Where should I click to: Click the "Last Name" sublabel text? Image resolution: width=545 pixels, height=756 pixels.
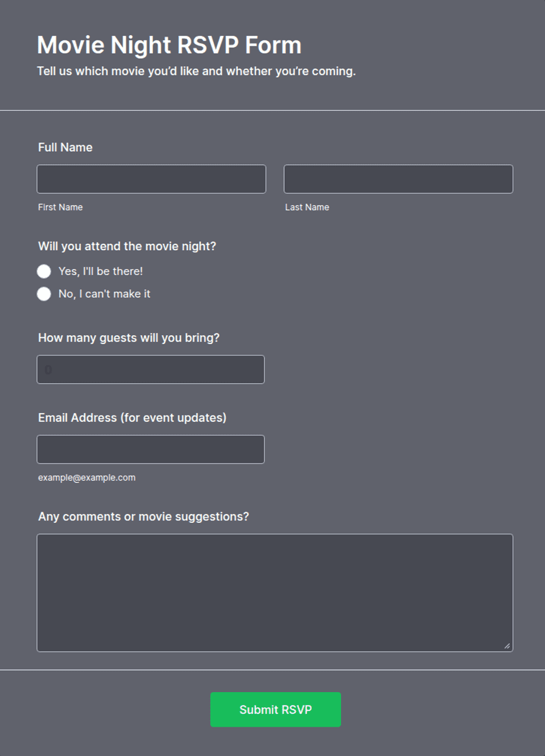coord(307,207)
